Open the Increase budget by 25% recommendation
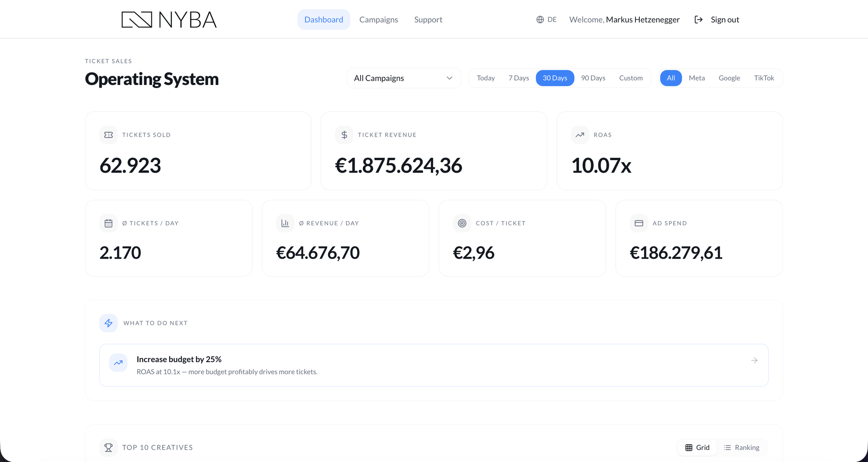This screenshot has height=462, width=868. click(x=434, y=365)
